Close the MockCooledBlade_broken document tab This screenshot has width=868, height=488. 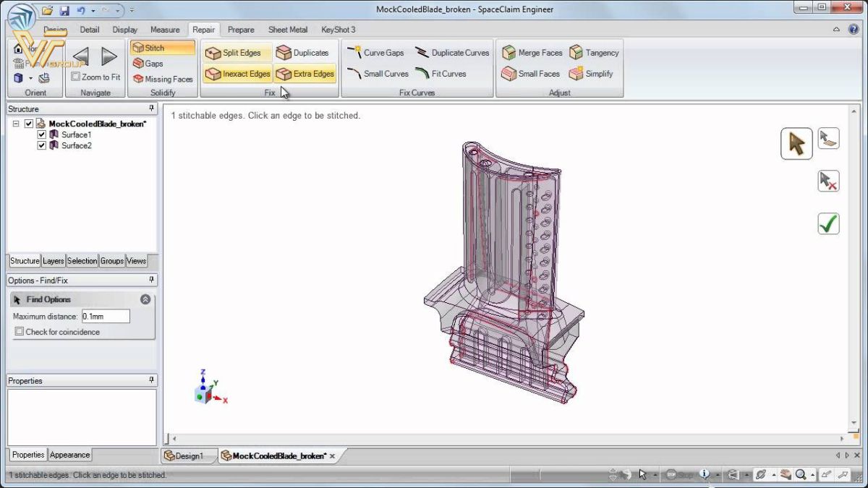[333, 456]
